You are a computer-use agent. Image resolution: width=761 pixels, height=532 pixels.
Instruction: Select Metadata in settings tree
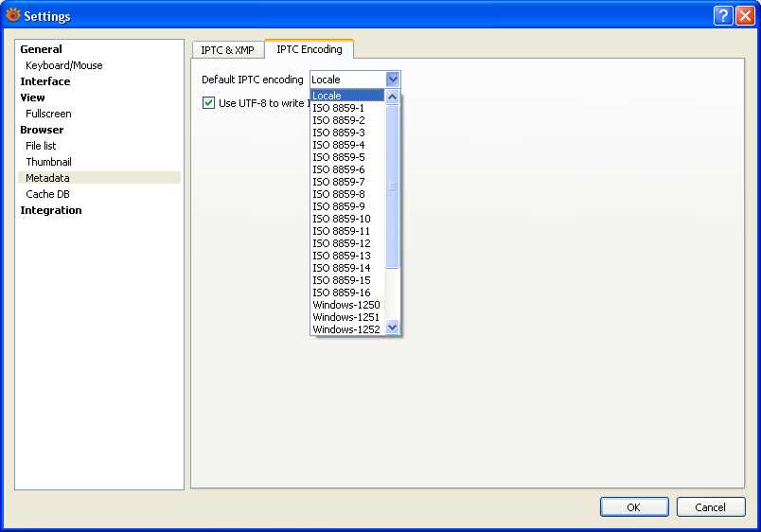pos(99,178)
